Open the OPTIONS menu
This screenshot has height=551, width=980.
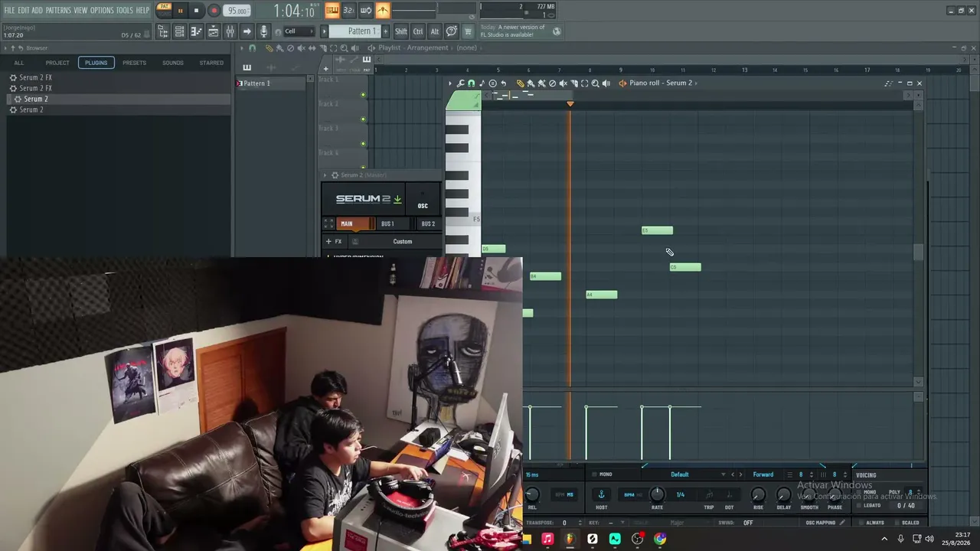(x=102, y=11)
